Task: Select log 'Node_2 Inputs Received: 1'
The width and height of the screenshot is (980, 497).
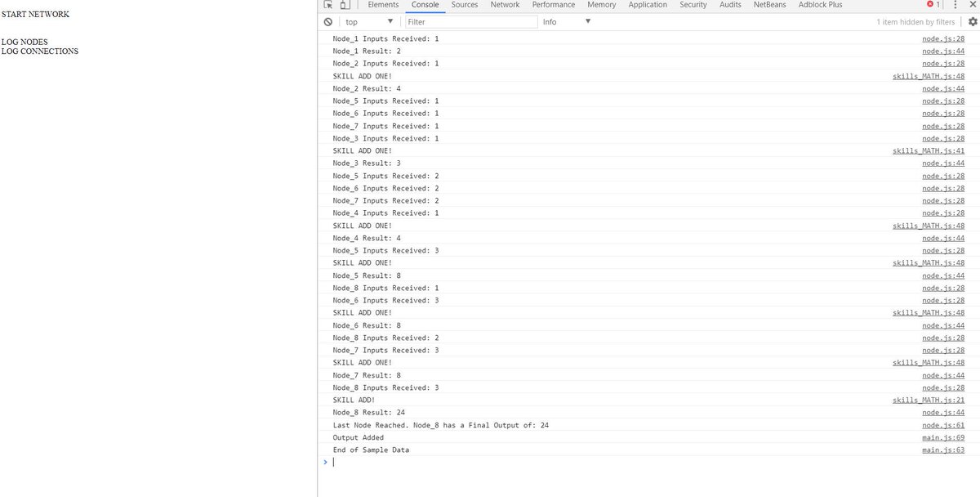Action: coord(385,63)
